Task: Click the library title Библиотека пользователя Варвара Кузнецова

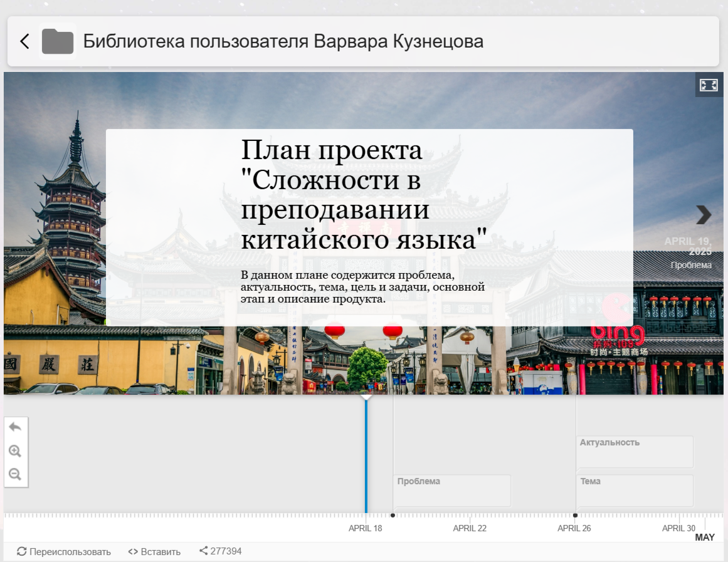Action: [283, 41]
